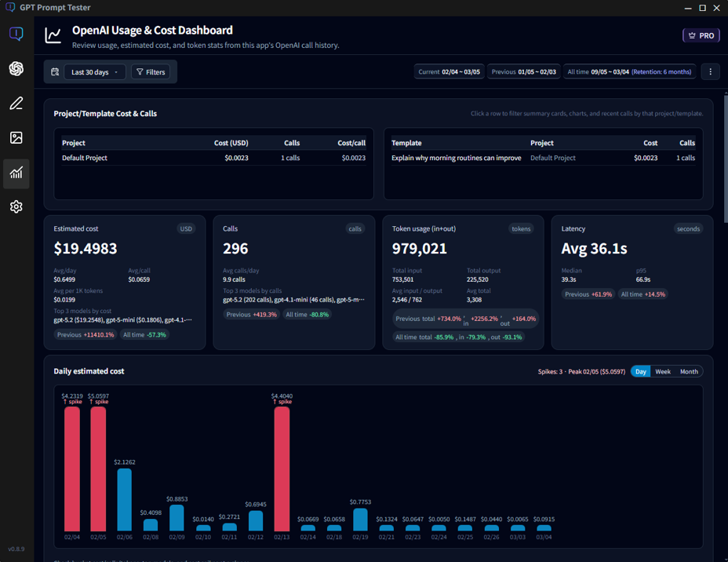Screen dimensions: 728x562
Task: Click the PRO badge button
Action: point(701,35)
